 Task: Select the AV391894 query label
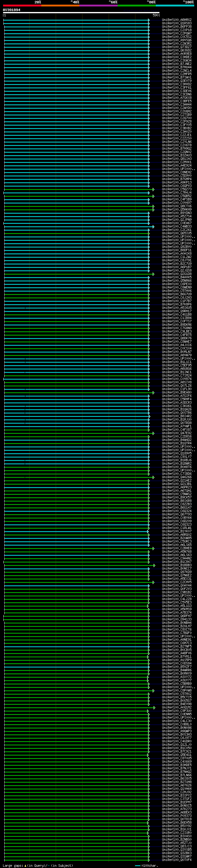(x=11, y=10)
